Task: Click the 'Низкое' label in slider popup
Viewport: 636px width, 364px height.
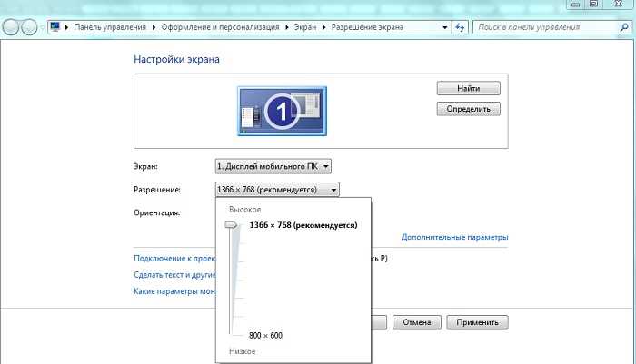Action: (x=243, y=351)
